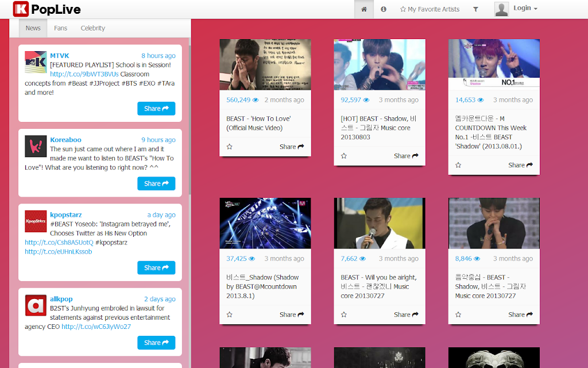
Task: Share the MTVK featured playlist post
Action: click(x=156, y=109)
